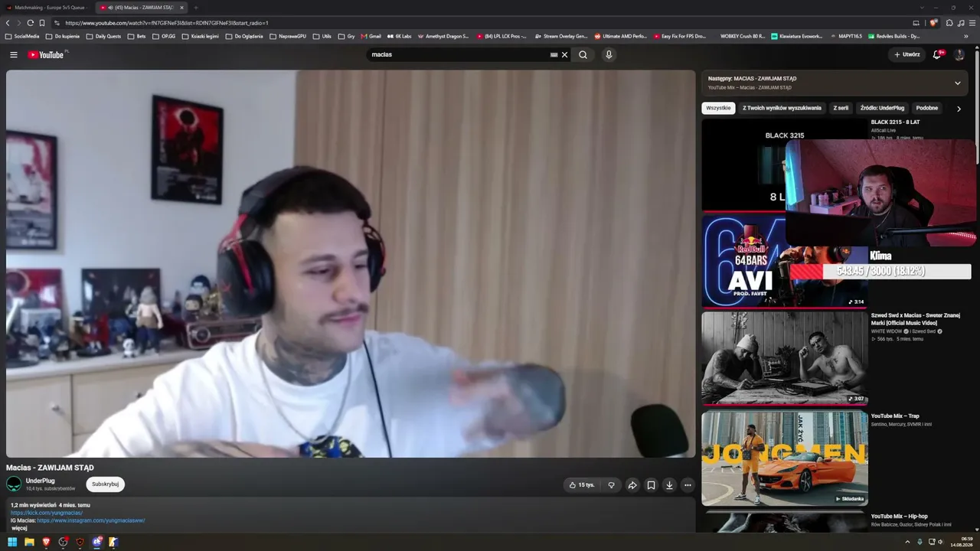Dislike the video with thumbs down

[611, 484]
